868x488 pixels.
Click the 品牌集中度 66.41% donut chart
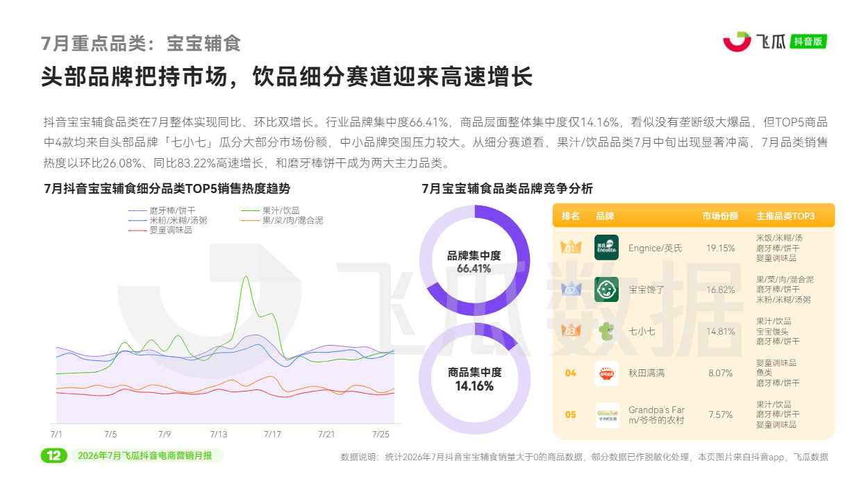tap(474, 261)
